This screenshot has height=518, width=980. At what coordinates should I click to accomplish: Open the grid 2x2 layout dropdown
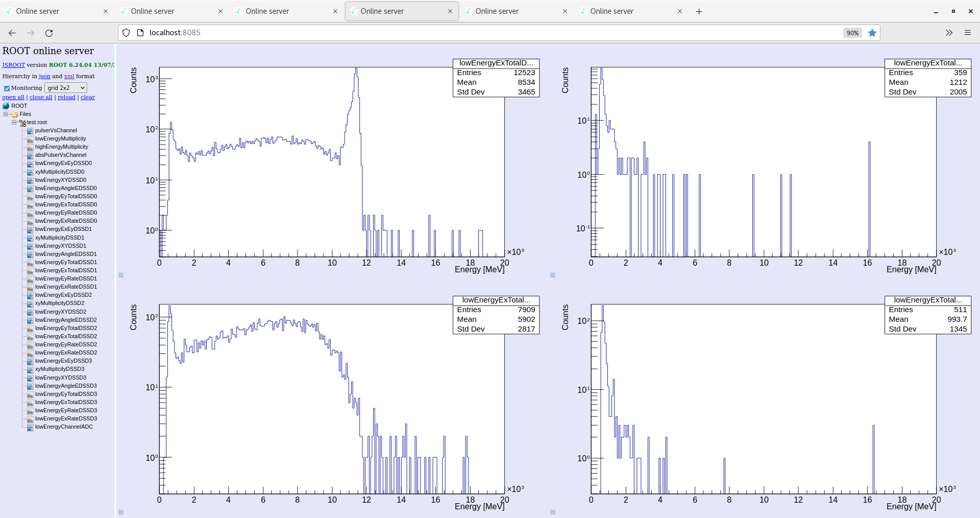click(65, 87)
